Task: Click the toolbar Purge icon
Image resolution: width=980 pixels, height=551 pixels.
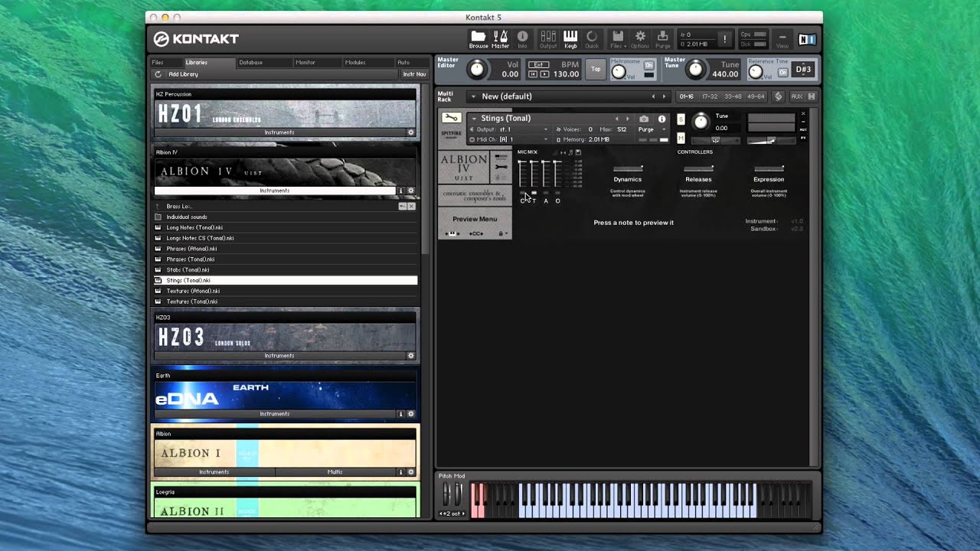Action: pos(663,39)
